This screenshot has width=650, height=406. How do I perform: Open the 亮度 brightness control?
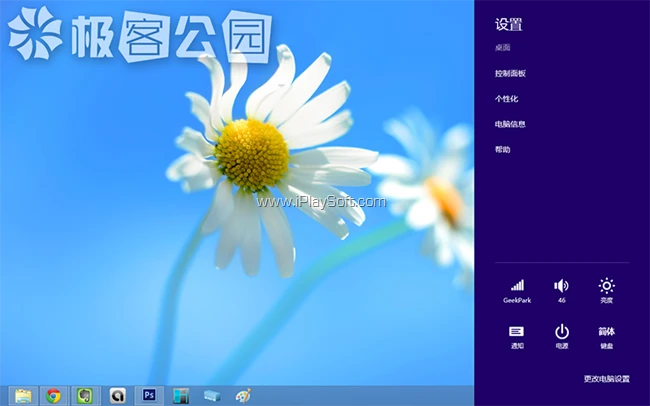point(606,291)
